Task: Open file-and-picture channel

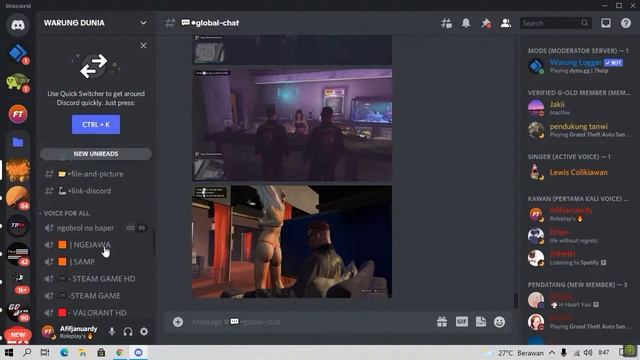Action: [x=96, y=174]
